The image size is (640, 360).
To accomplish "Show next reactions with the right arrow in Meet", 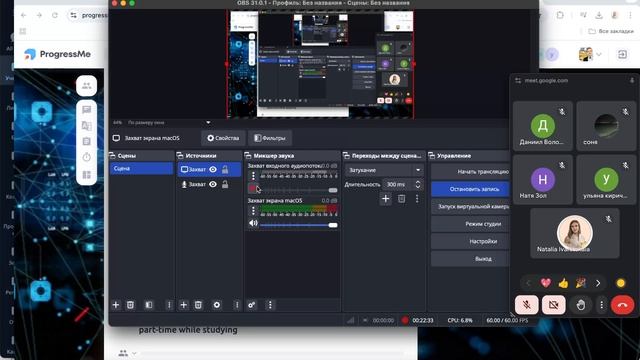I will pos(598,283).
